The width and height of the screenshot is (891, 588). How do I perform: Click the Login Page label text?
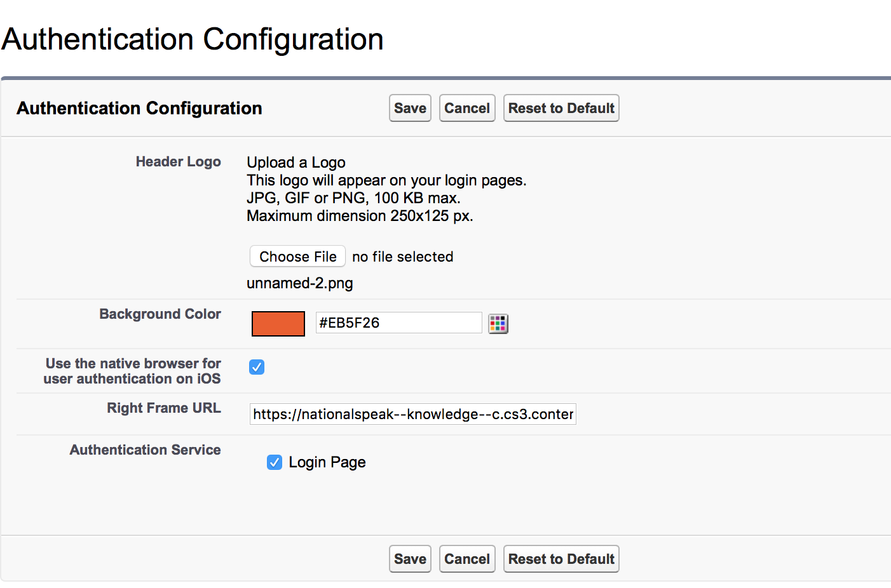pyautogui.click(x=327, y=462)
